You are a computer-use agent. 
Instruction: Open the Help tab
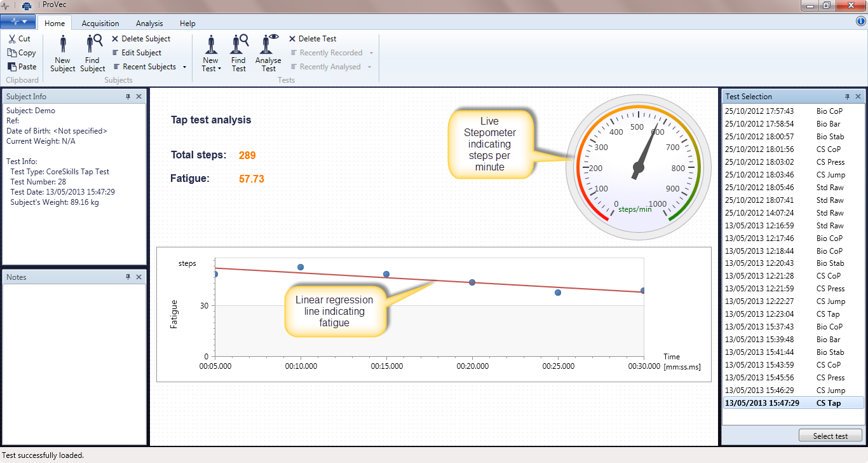pos(187,23)
